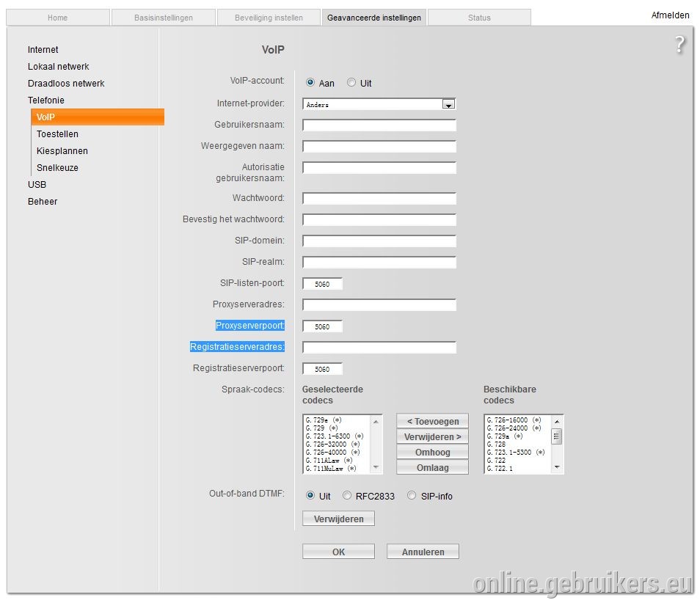Screen dimensions: 700x600
Task: Focus the SIP-domein field
Action: [379, 241]
